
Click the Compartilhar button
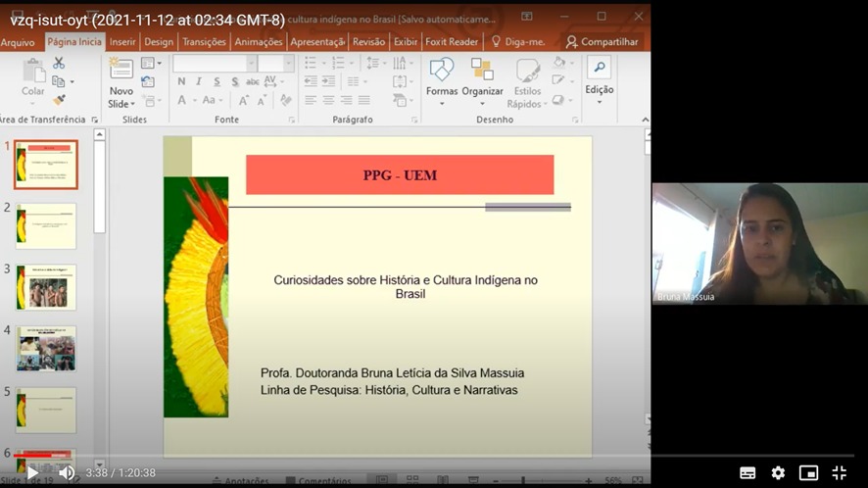(602, 41)
